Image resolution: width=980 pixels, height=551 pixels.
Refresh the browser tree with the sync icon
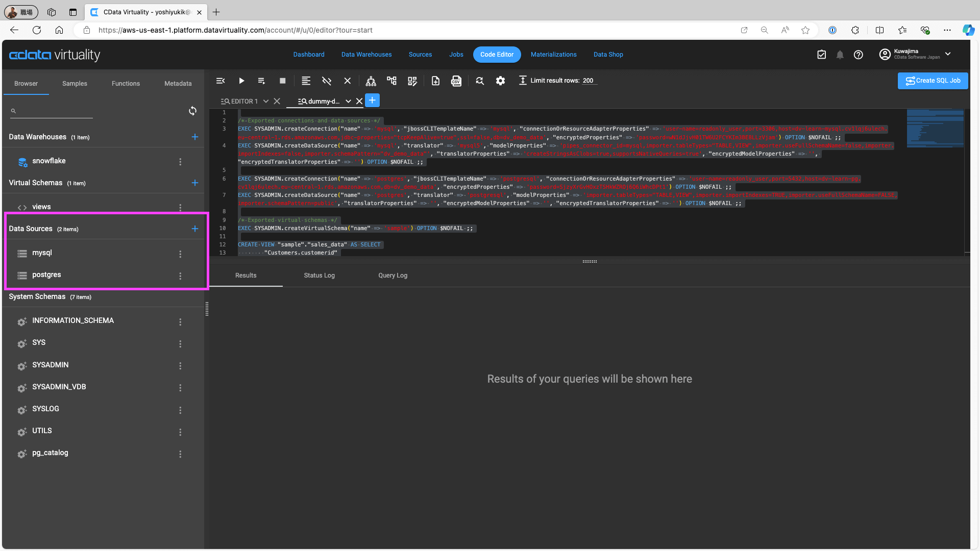(192, 111)
